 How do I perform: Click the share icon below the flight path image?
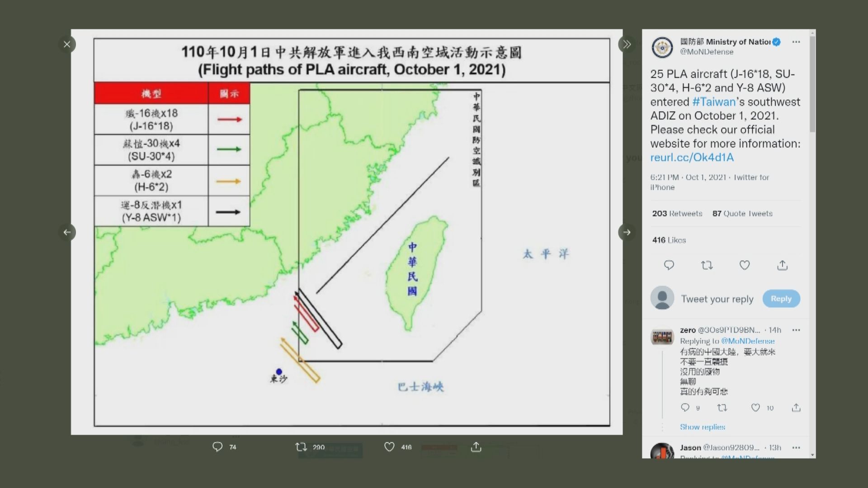click(476, 446)
